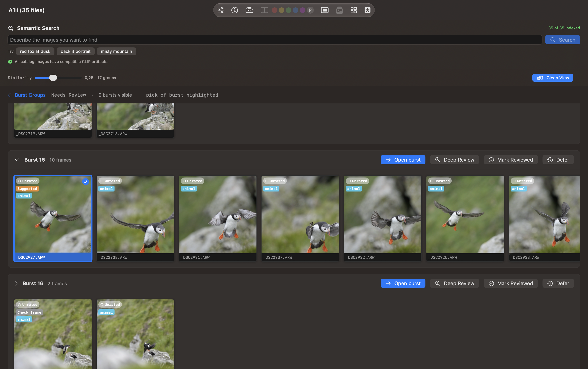Screen dimensions: 588x369
Task: Click the blue Search button
Action: (x=562, y=40)
